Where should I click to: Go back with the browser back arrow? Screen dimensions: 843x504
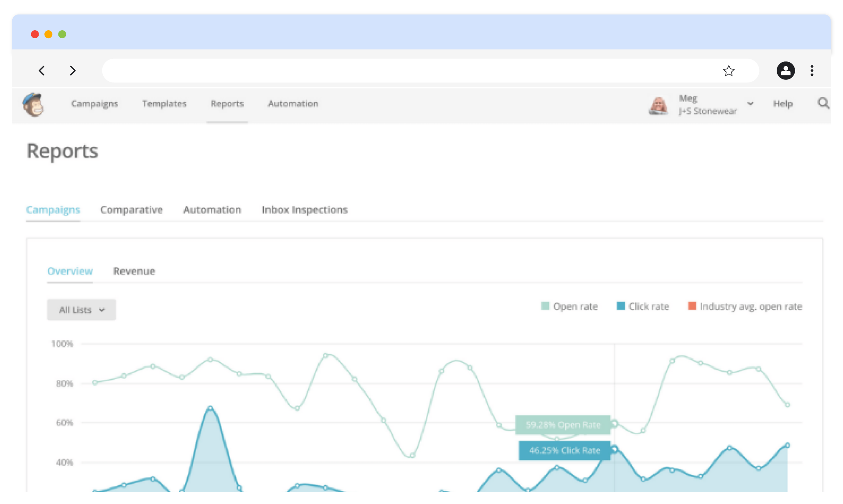coord(42,71)
